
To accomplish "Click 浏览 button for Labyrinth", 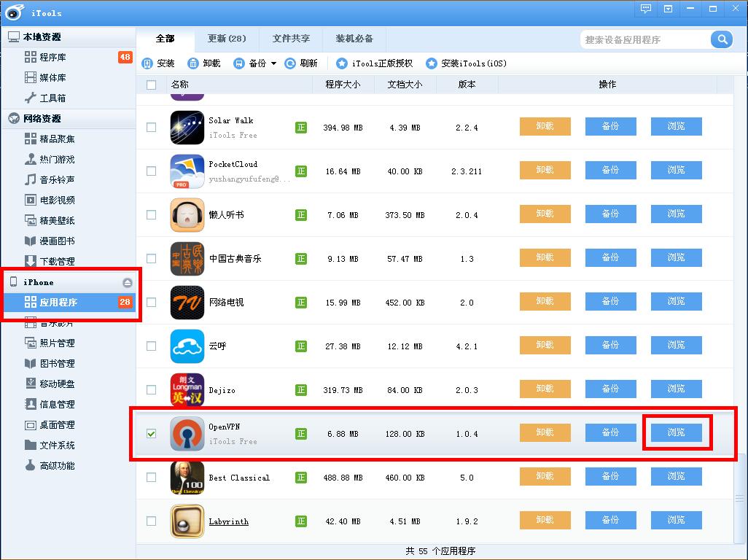I will coord(677,520).
